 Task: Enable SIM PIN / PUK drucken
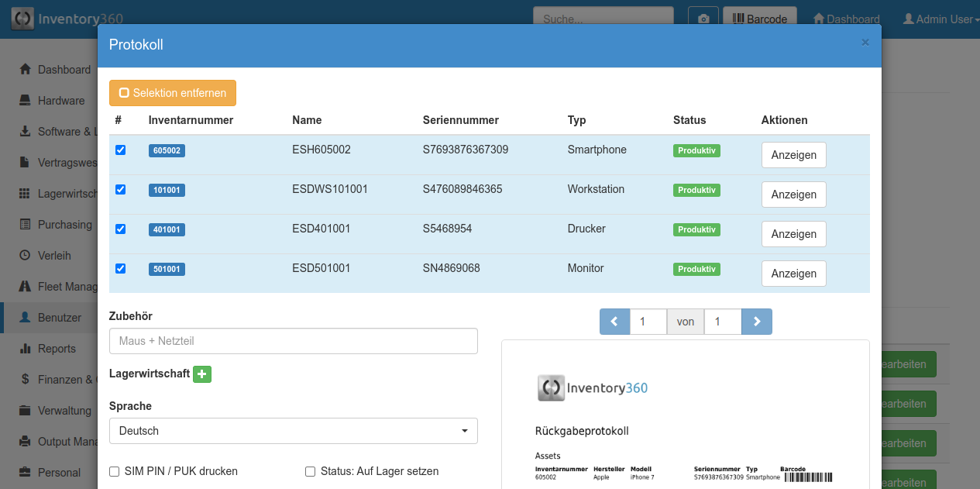pyautogui.click(x=115, y=471)
